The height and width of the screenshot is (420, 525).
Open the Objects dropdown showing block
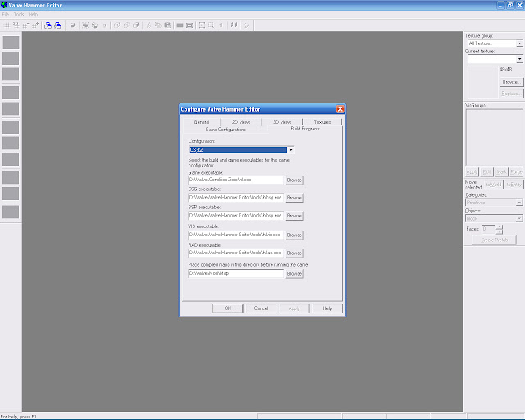tap(494, 218)
